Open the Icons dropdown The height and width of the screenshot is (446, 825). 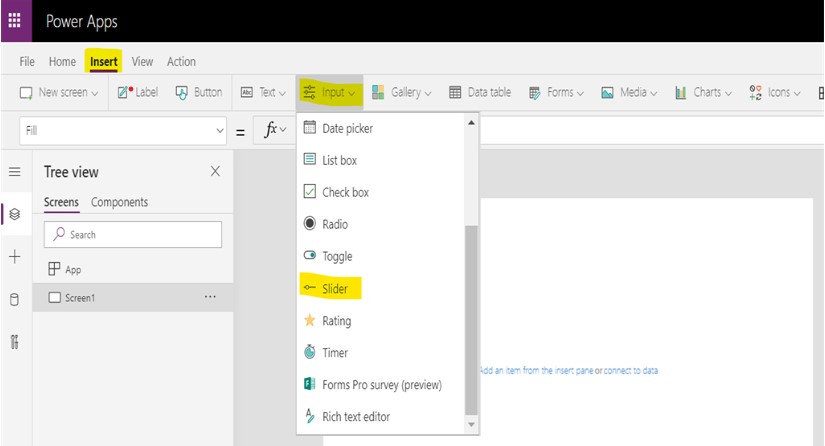pos(775,93)
